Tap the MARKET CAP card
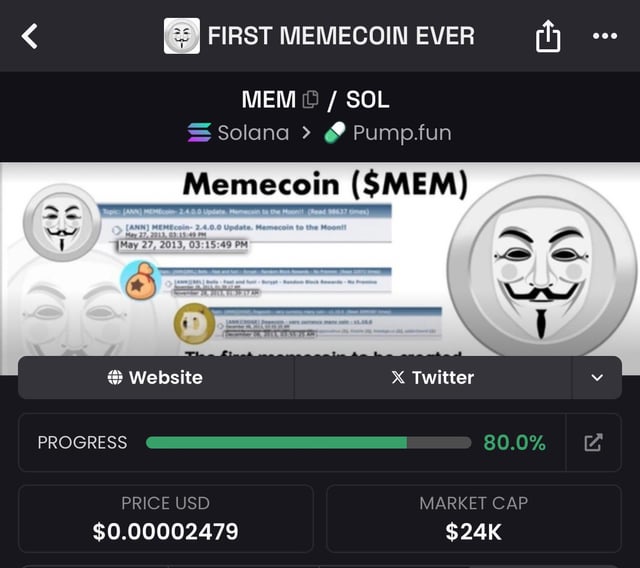This screenshot has width=640, height=568. 474,518
